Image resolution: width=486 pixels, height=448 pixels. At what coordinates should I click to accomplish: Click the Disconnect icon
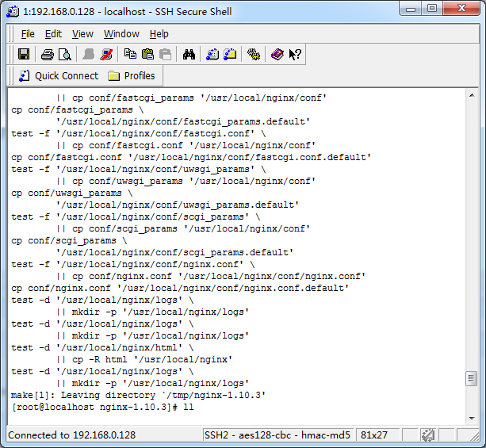106,54
